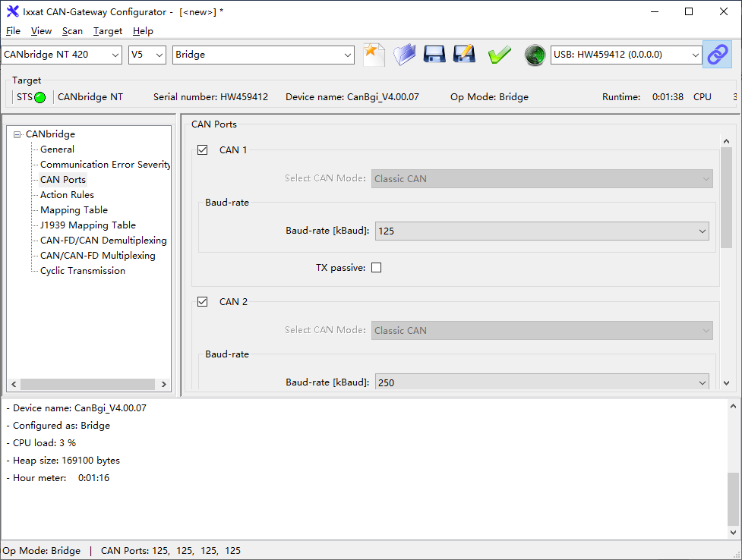Click 'Op Mode: Bridge' in status bar
The height and width of the screenshot is (560, 742).
tap(42, 551)
